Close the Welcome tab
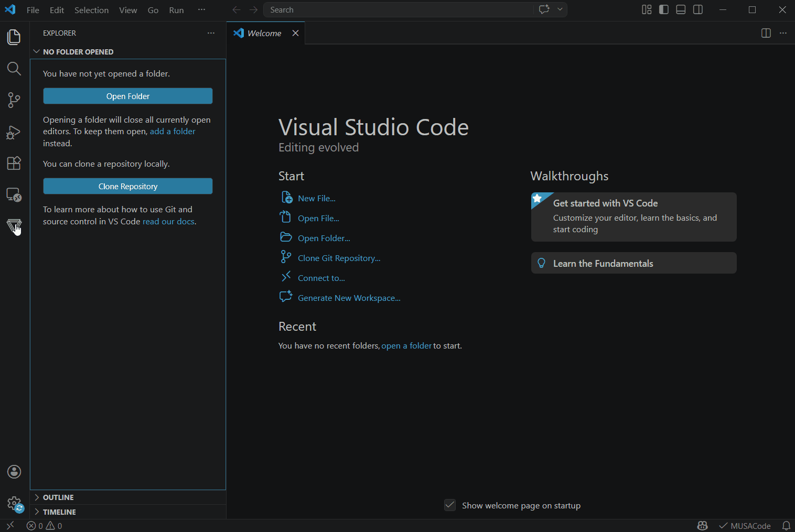The image size is (795, 532). [x=296, y=33]
